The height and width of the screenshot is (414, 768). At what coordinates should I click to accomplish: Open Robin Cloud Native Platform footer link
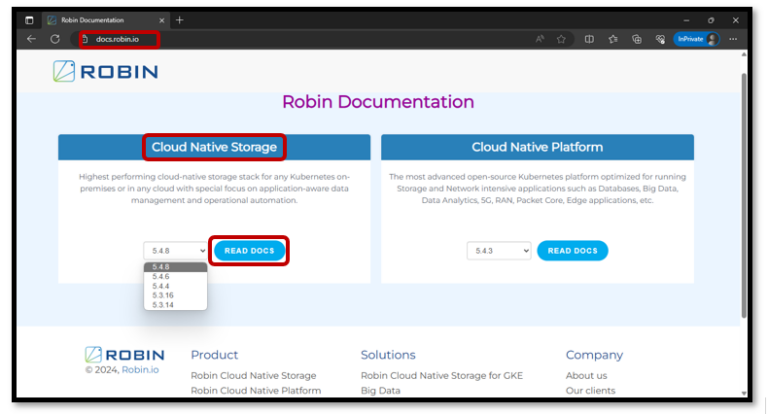(x=256, y=390)
